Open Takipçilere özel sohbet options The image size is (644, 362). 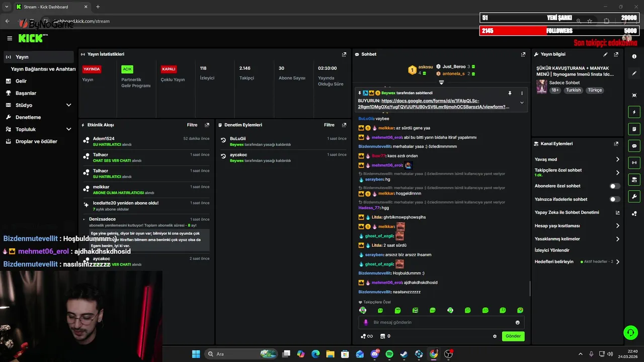coord(618,172)
